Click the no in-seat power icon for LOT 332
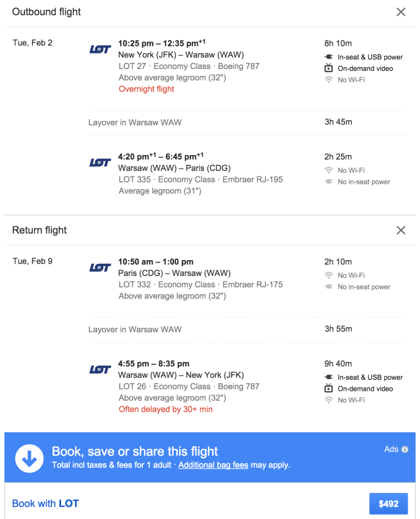The width and height of the screenshot is (420, 519). (328, 287)
